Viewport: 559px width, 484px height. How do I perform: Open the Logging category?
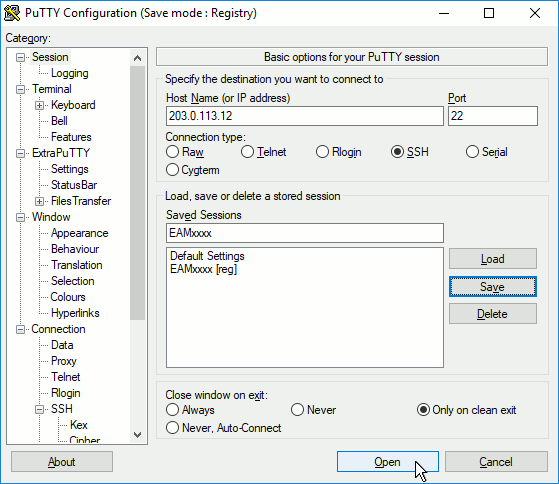tap(70, 73)
